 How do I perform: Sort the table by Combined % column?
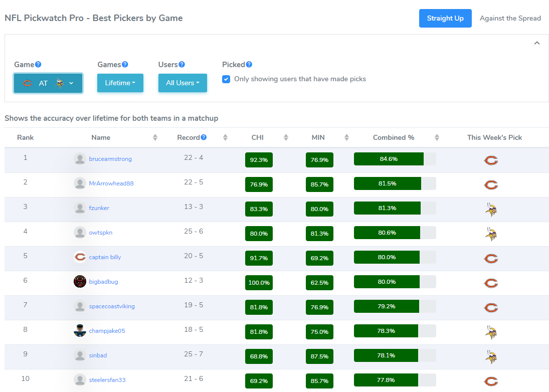(x=437, y=137)
